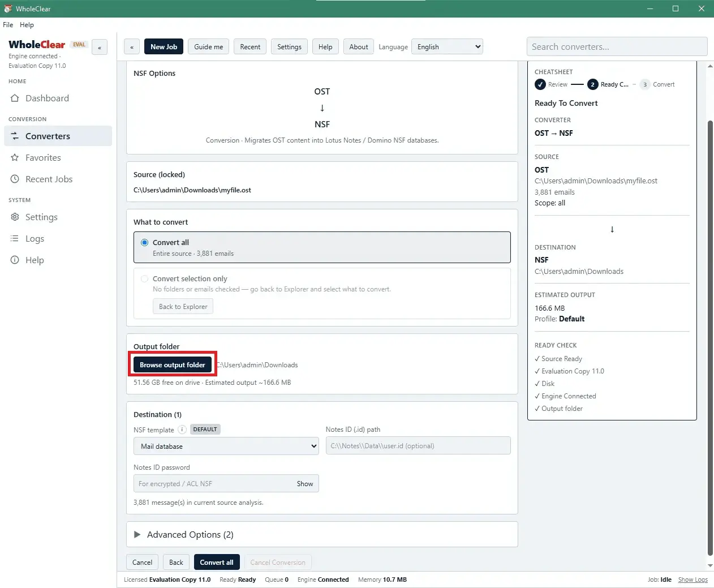Screen dimensions: 714x588
Task: Click step 2 Ready circle in cheatsheet
Action: point(592,84)
